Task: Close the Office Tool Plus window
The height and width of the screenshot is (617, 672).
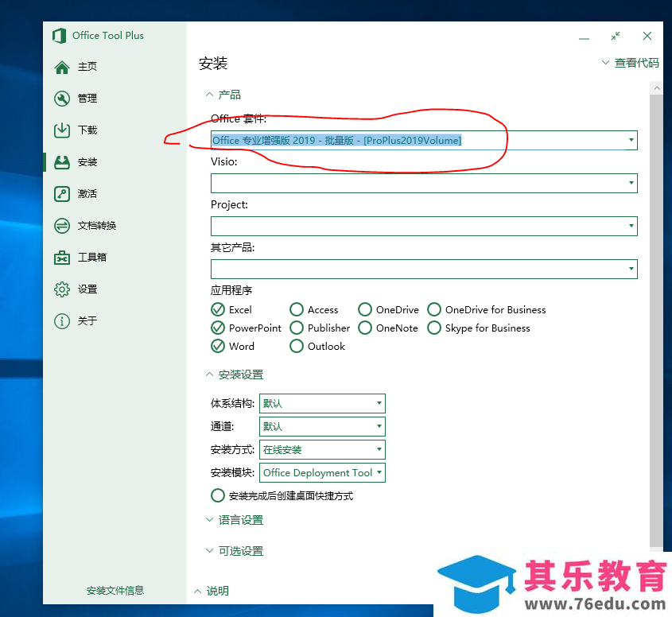Action: pyautogui.click(x=647, y=36)
